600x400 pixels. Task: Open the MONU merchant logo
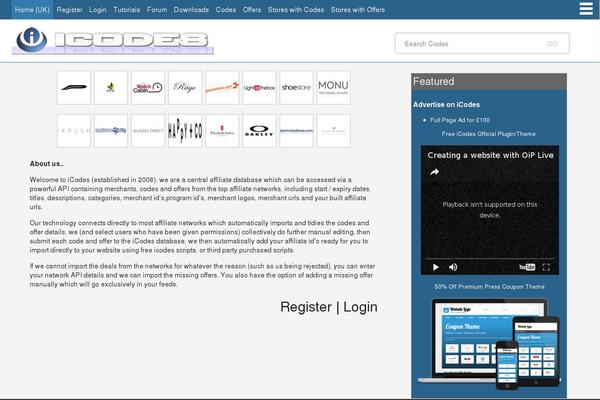click(x=333, y=88)
